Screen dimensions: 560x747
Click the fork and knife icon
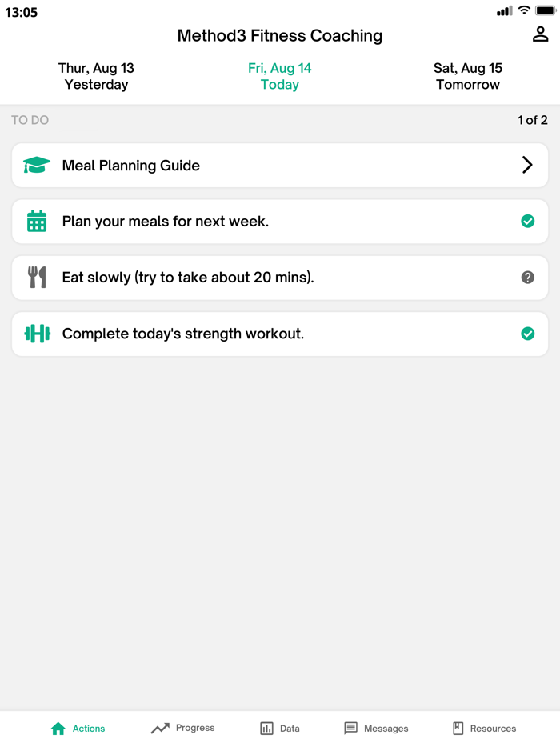click(37, 278)
